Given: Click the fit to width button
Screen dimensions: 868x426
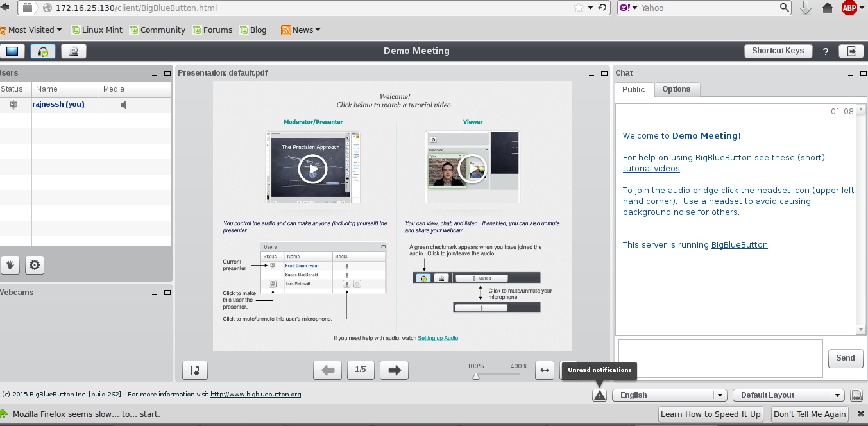Looking at the screenshot, I should 544,370.
